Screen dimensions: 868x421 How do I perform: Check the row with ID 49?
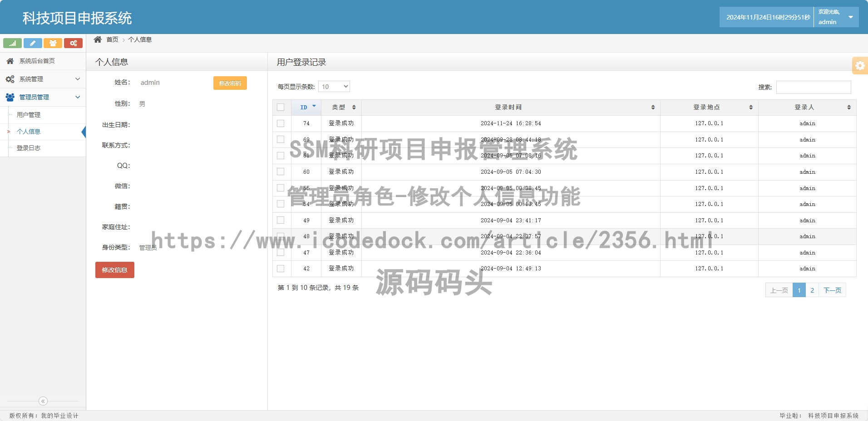click(x=281, y=220)
